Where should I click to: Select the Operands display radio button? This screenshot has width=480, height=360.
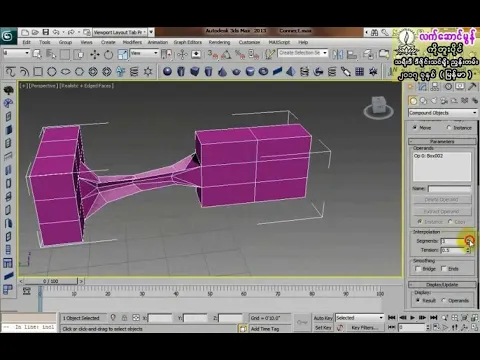444,300
